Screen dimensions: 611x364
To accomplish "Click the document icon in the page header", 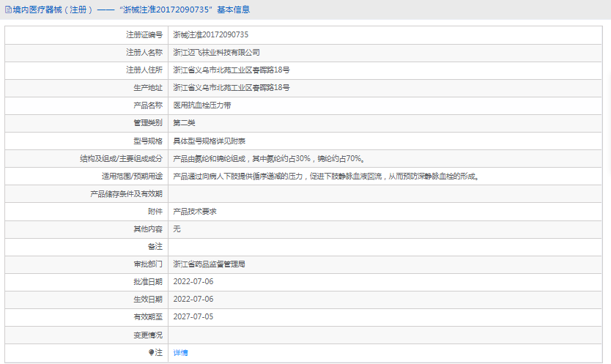I will (x=8, y=10).
